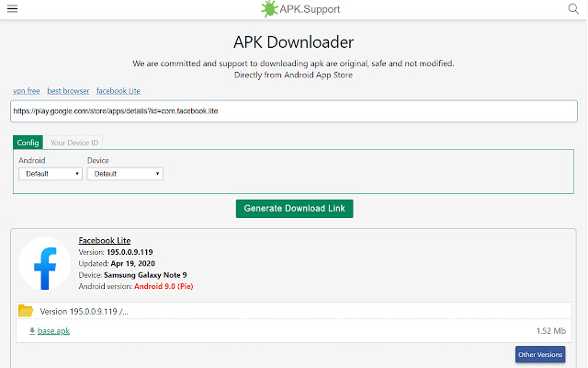Click the Facebook Lite title link
Screen dimensions: 588x368
coord(105,240)
